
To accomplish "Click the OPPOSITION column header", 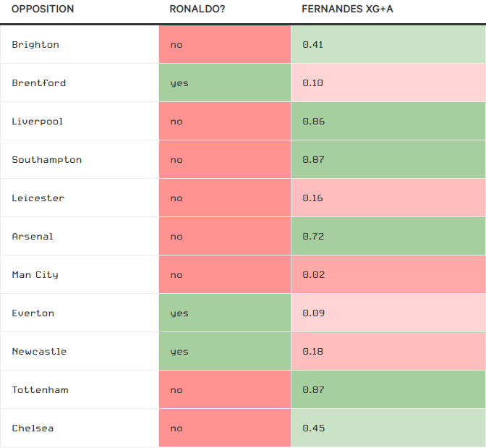I will click(x=43, y=9).
